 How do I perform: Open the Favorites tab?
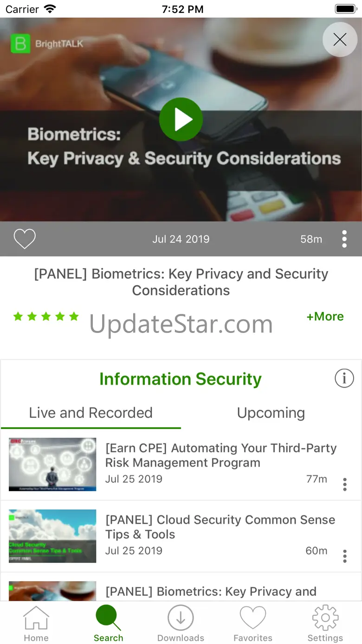coord(253,624)
